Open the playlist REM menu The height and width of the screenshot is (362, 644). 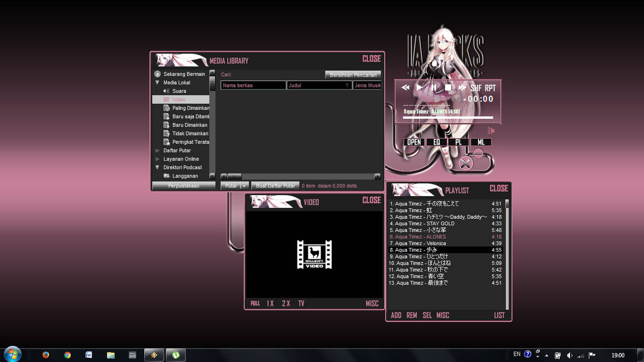pos(412,315)
